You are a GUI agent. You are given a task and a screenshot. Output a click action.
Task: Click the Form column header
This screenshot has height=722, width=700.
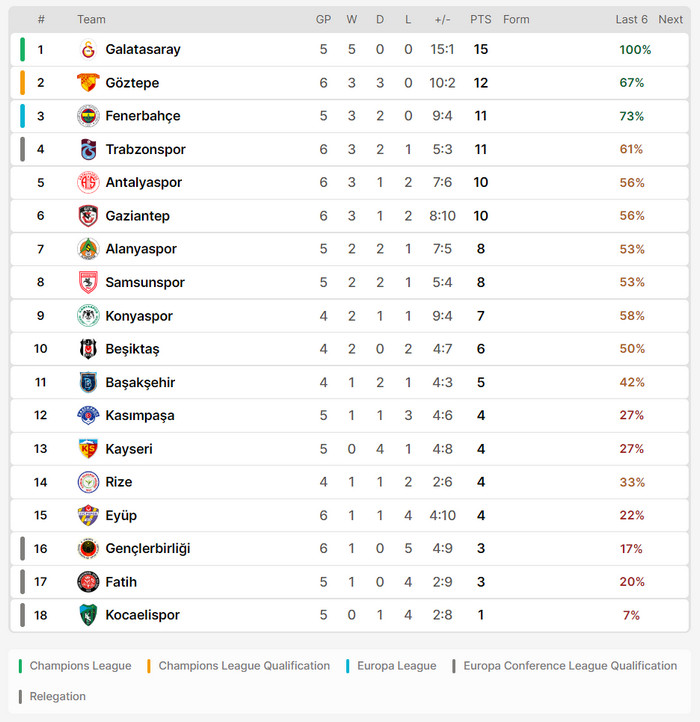pos(516,20)
